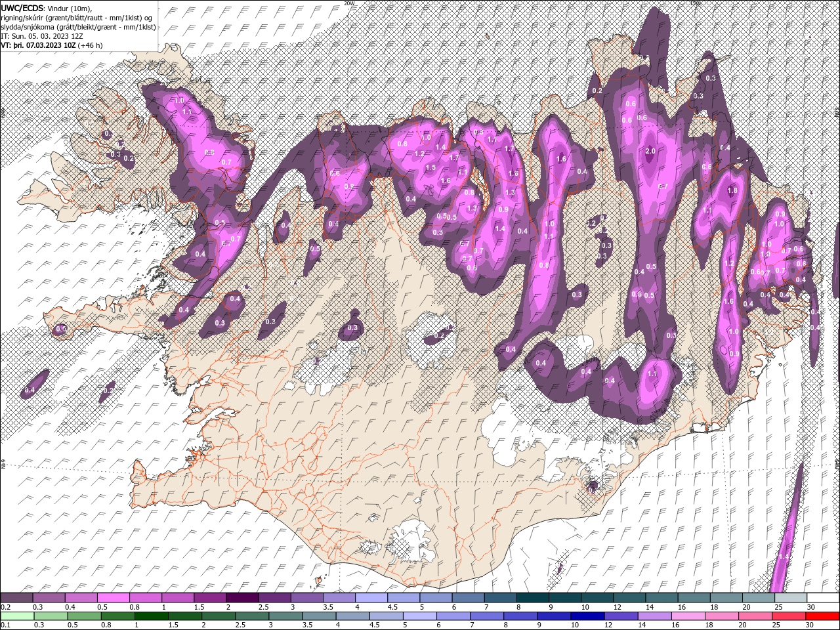Click the valid time 'VT: þri. 07.03.2023 10Z'
The height and width of the screenshot is (630, 840).
[38, 45]
